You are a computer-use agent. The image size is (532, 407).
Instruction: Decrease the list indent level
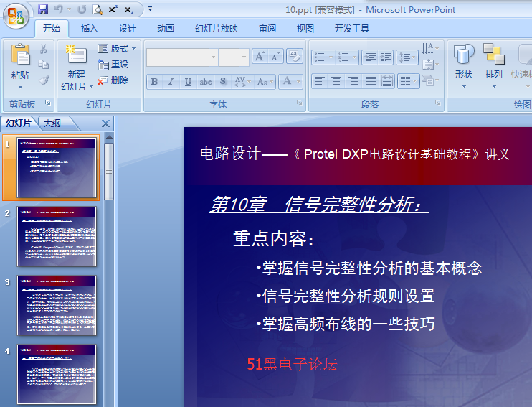click(x=369, y=57)
